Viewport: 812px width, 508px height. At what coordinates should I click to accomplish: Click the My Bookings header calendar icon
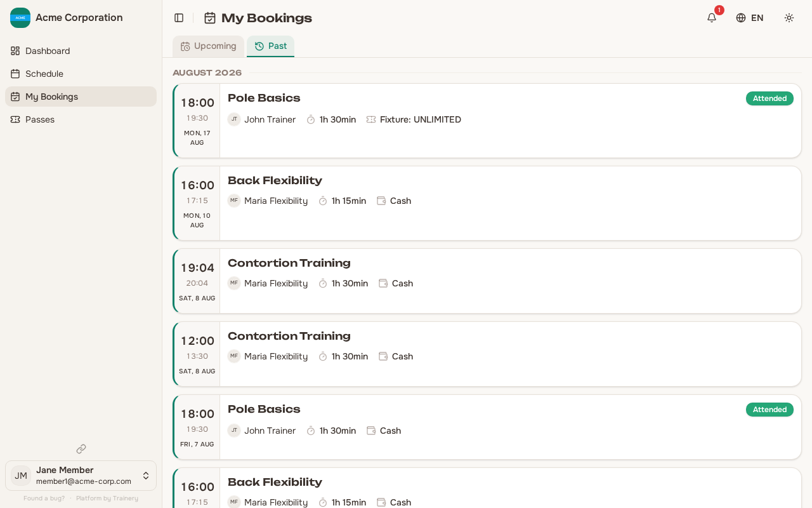click(x=210, y=18)
